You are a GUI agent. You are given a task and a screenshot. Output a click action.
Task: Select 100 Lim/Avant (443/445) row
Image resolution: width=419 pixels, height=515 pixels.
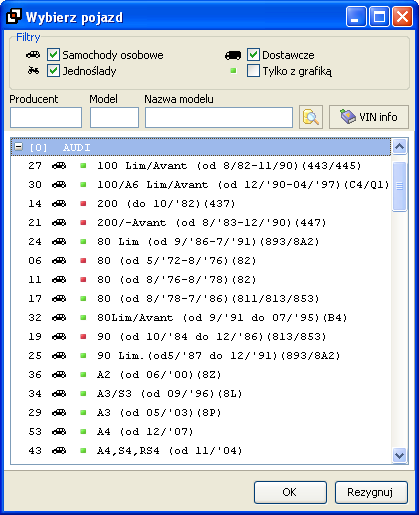click(x=201, y=166)
